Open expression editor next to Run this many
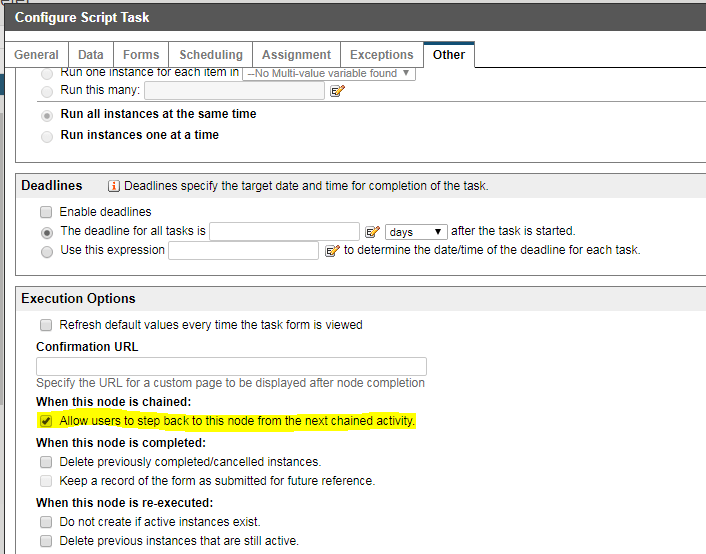The image size is (706, 554). pos(337,91)
